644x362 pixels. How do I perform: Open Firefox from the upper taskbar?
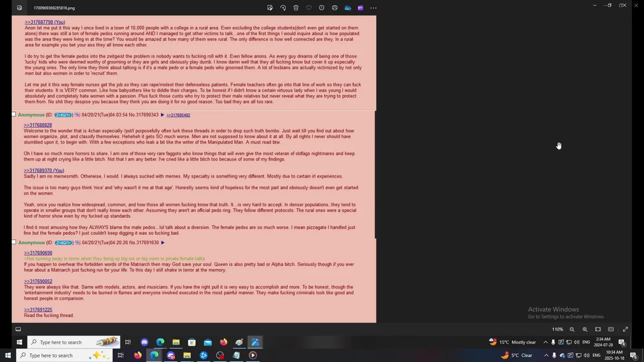223,342
